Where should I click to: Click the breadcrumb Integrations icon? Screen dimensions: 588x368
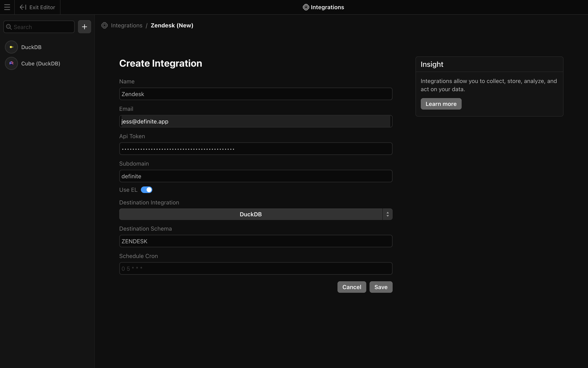(x=105, y=26)
